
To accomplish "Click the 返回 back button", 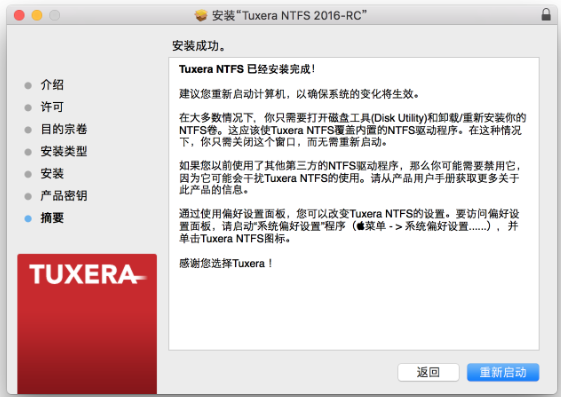I will [428, 372].
